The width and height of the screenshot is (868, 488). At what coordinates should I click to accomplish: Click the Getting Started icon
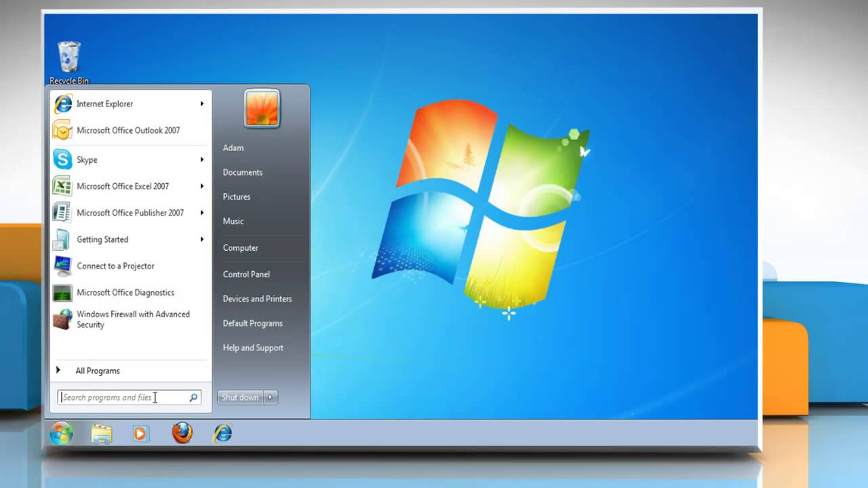coord(62,239)
